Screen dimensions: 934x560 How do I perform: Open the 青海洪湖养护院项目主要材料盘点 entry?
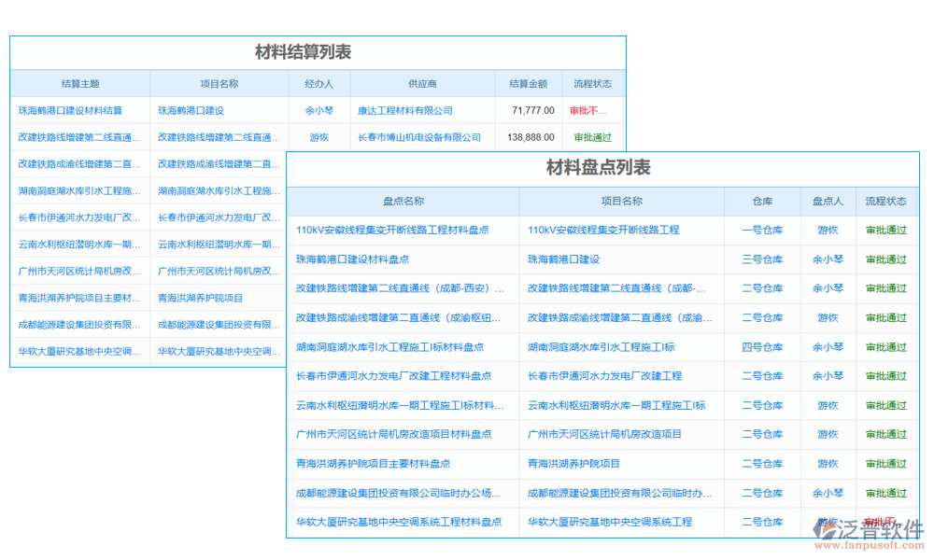373,463
